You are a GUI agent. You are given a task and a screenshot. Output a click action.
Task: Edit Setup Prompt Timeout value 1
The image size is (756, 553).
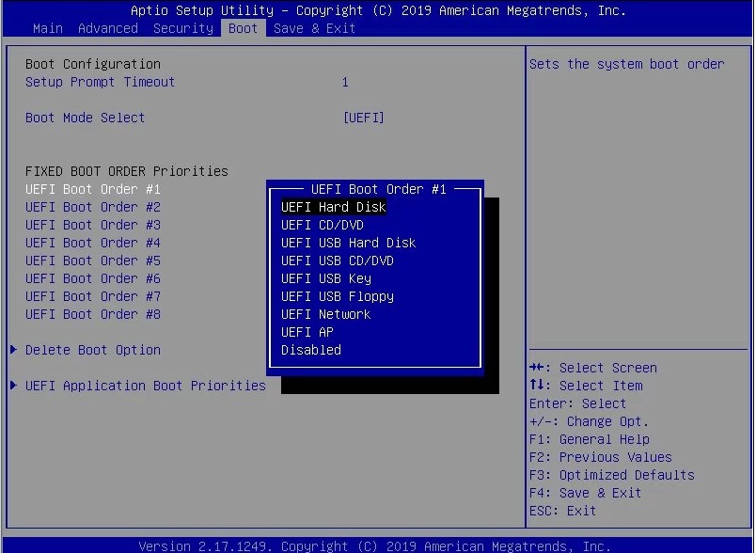click(345, 82)
